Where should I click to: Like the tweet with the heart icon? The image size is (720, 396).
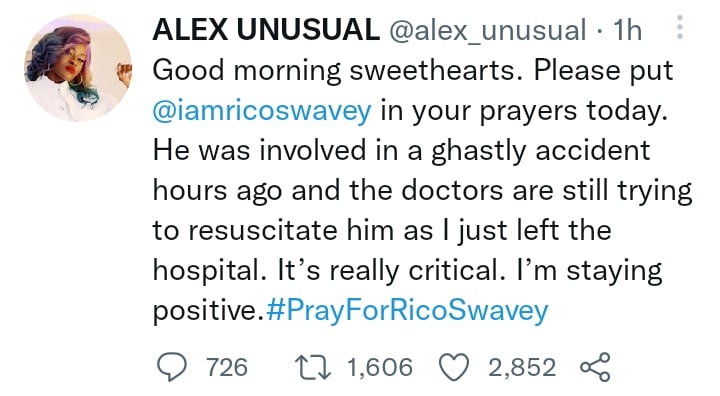(454, 368)
